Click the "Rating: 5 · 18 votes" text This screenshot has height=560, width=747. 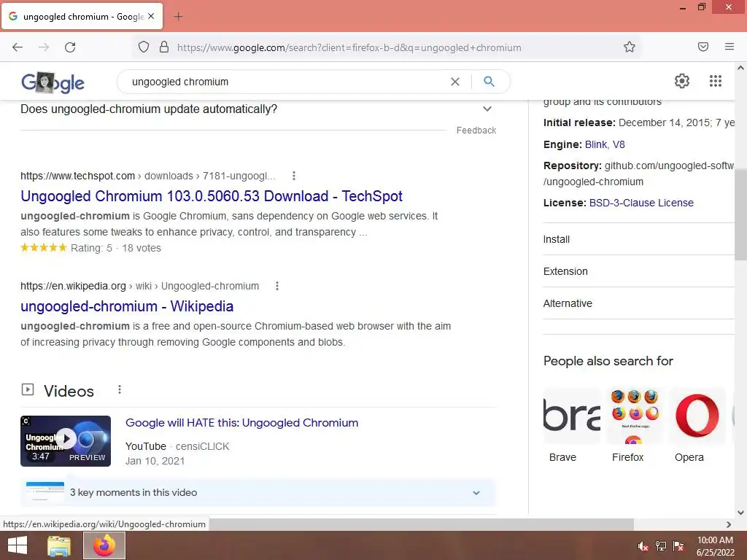pos(116,248)
